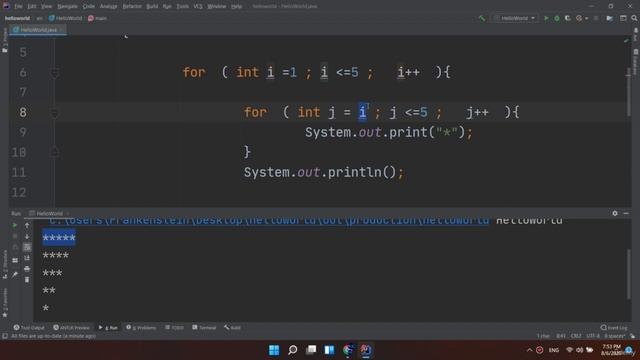Open the Refactor menu
Image resolution: width=640 pixels, height=360 pixels.
(x=132, y=7)
